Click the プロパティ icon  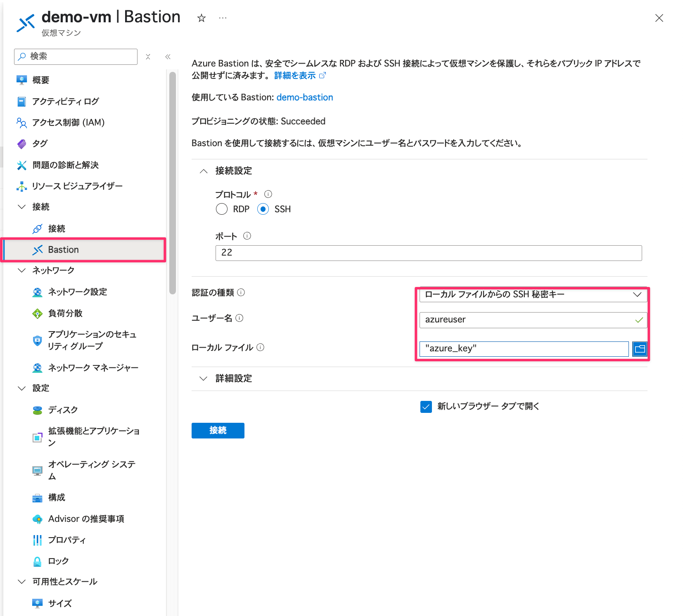[x=38, y=540]
